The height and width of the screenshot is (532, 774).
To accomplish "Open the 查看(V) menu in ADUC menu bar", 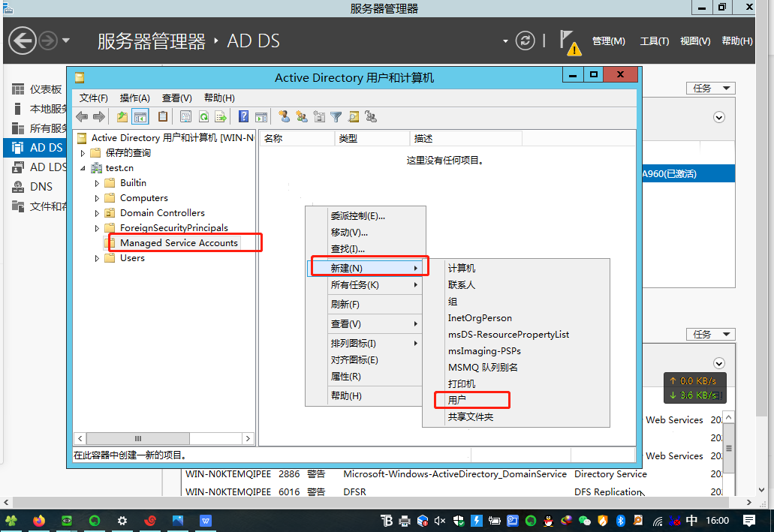I will pyautogui.click(x=176, y=98).
